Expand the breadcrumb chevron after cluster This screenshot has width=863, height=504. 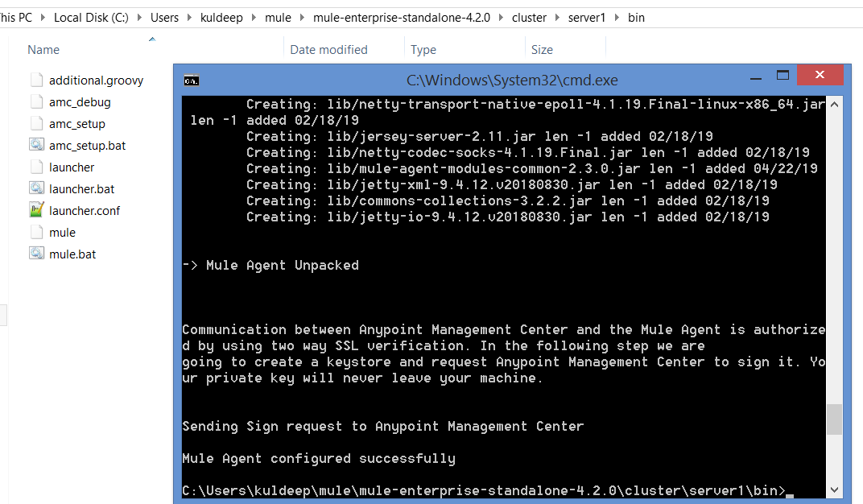tap(558, 17)
